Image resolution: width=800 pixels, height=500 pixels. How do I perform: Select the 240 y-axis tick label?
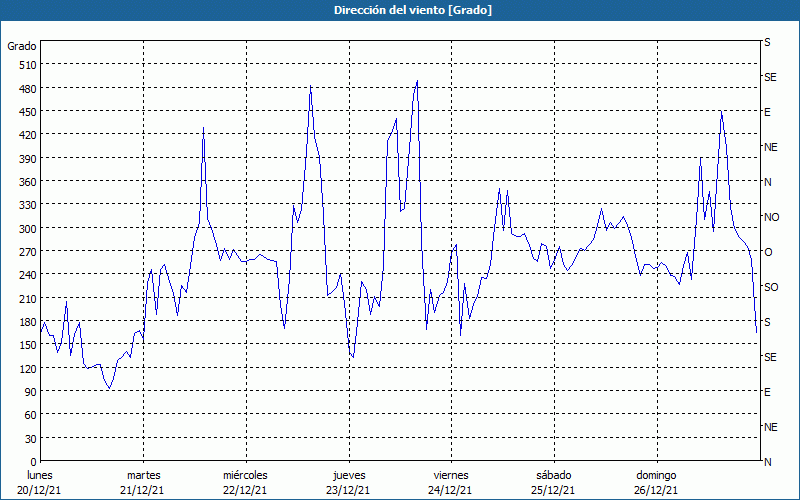pyautogui.click(x=29, y=276)
